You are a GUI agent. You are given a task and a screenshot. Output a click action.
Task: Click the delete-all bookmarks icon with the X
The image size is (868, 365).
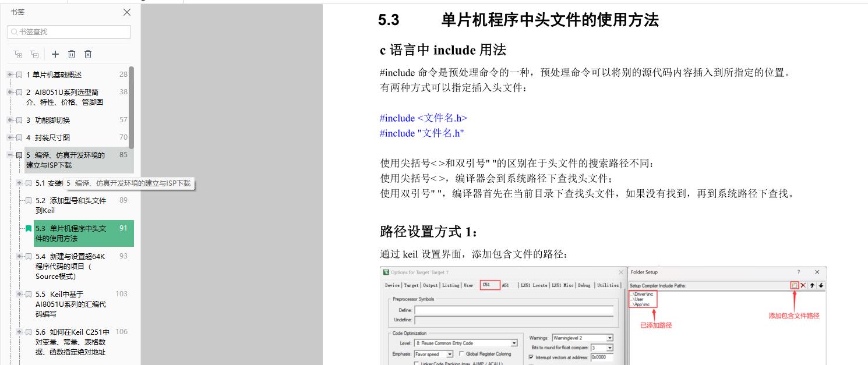(x=88, y=54)
